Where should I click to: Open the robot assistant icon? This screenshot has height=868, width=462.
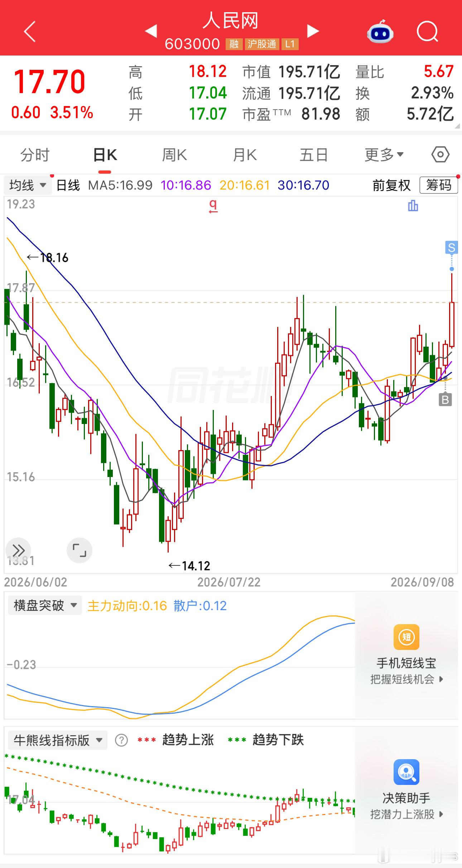click(380, 32)
